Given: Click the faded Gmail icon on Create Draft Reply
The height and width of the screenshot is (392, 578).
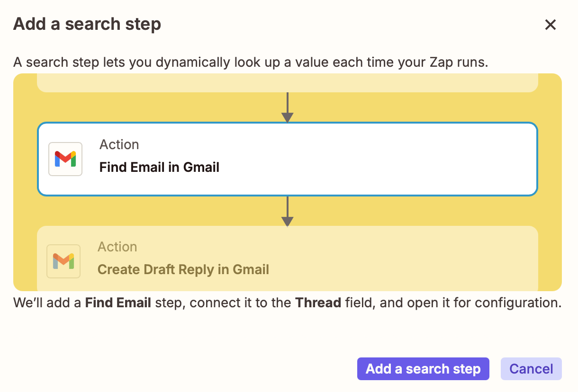Looking at the screenshot, I should 63,261.
